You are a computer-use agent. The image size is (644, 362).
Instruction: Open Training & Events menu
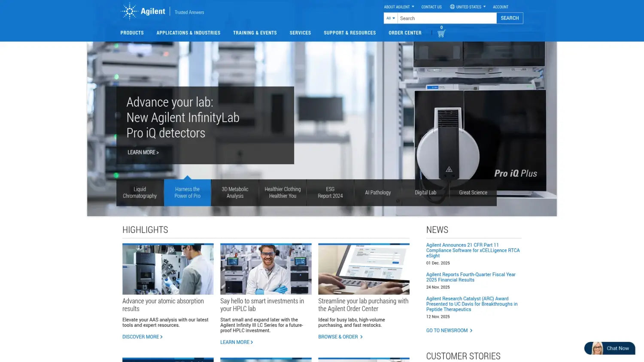pos(255,33)
